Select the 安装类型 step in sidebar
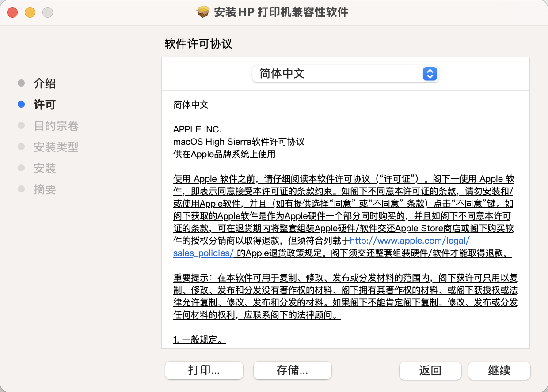 pyautogui.click(x=56, y=147)
